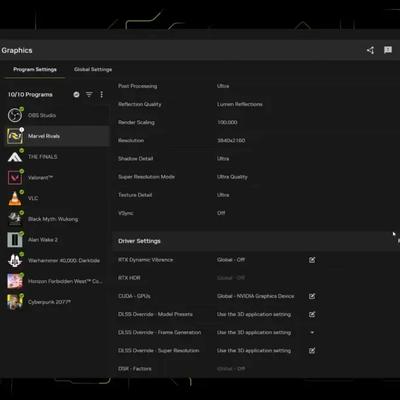Click the Post Processing value Ultra
Viewport: 400px width, 400px height.
point(223,86)
